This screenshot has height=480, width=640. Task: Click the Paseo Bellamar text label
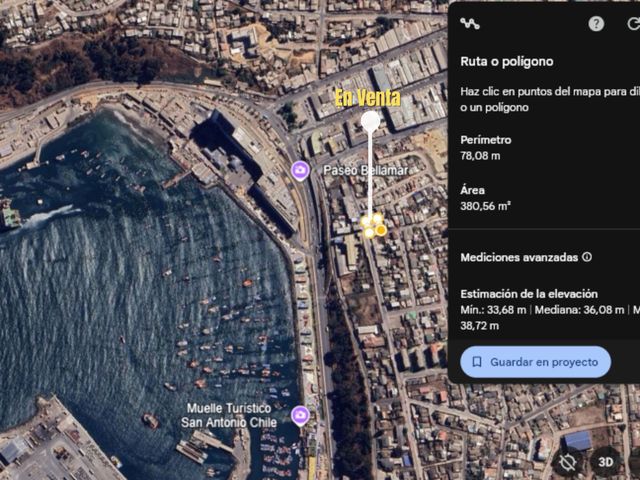365,171
